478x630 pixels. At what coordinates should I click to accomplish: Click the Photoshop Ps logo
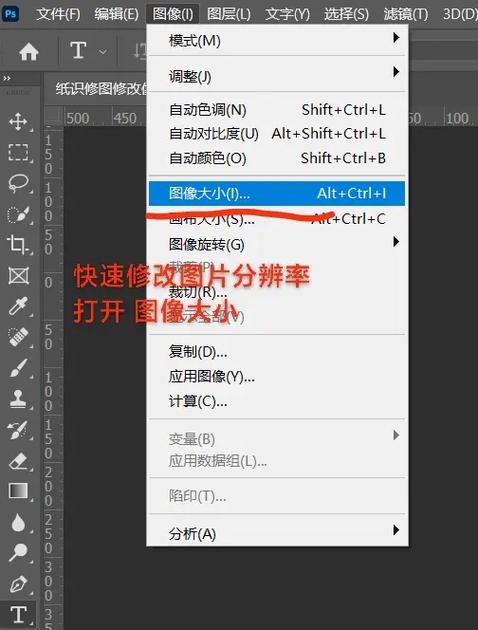coord(10,14)
